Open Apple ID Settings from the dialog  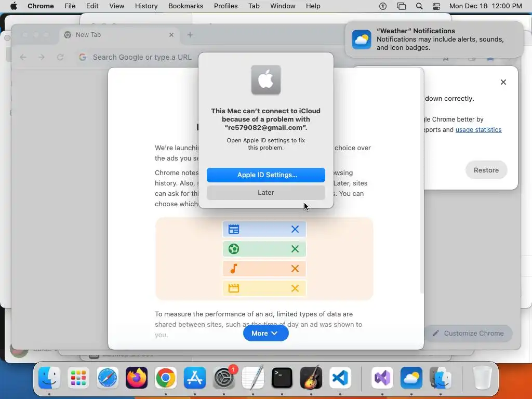click(x=265, y=175)
